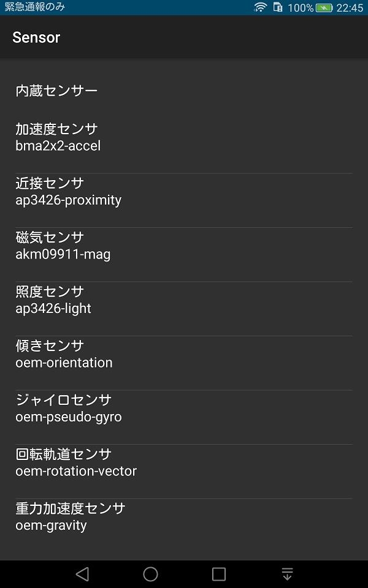Click the Sensor title in the app bar
This screenshot has width=368, height=588.
pos(36,37)
